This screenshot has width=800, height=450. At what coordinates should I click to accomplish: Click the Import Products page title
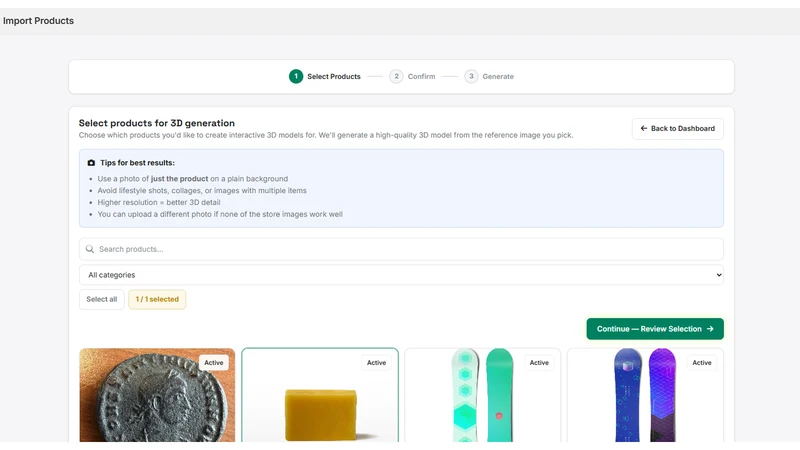click(38, 21)
